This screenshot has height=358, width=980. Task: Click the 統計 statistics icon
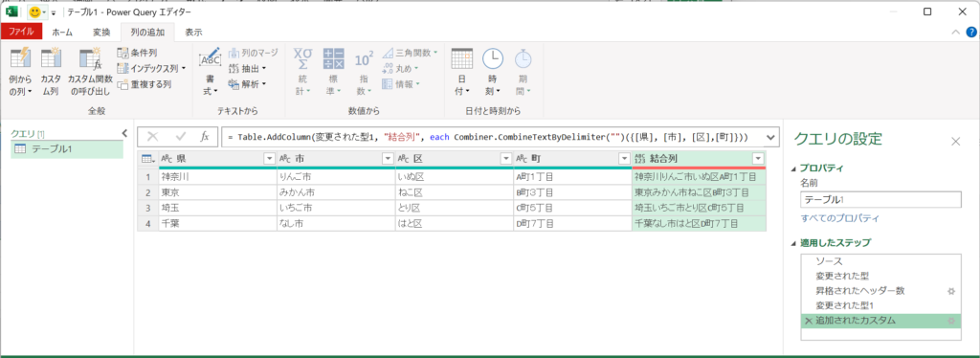(x=302, y=59)
